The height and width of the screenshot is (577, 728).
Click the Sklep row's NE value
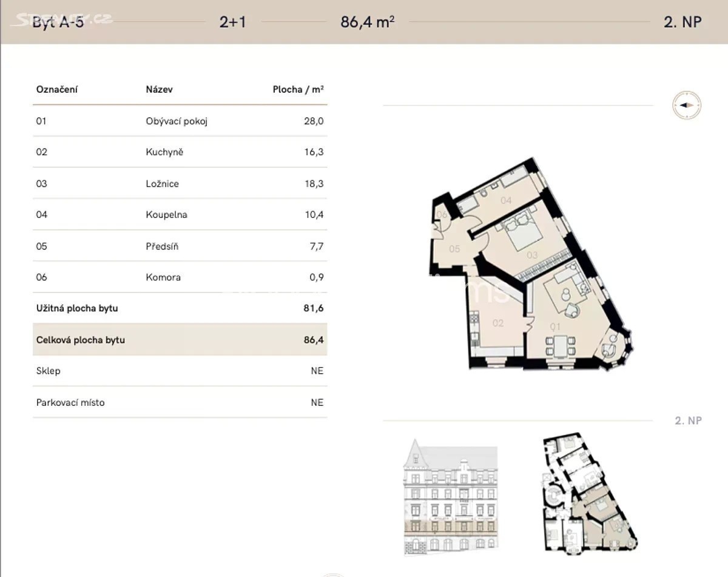point(317,371)
